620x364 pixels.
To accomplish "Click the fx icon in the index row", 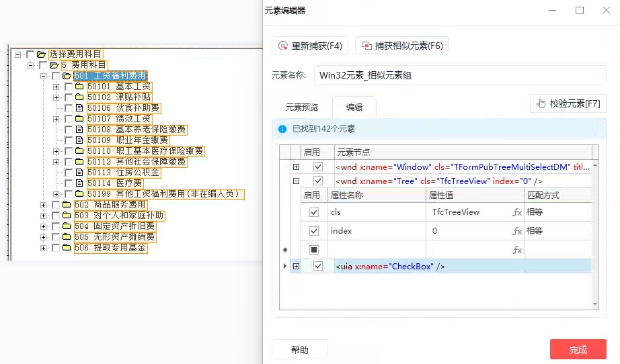I will pos(517,231).
